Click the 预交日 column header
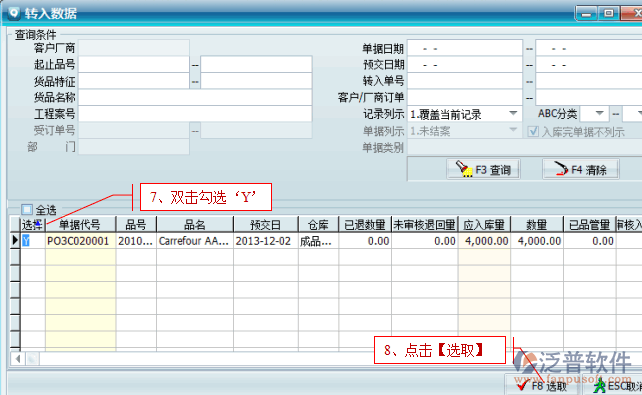The image size is (642, 395). tap(266, 224)
